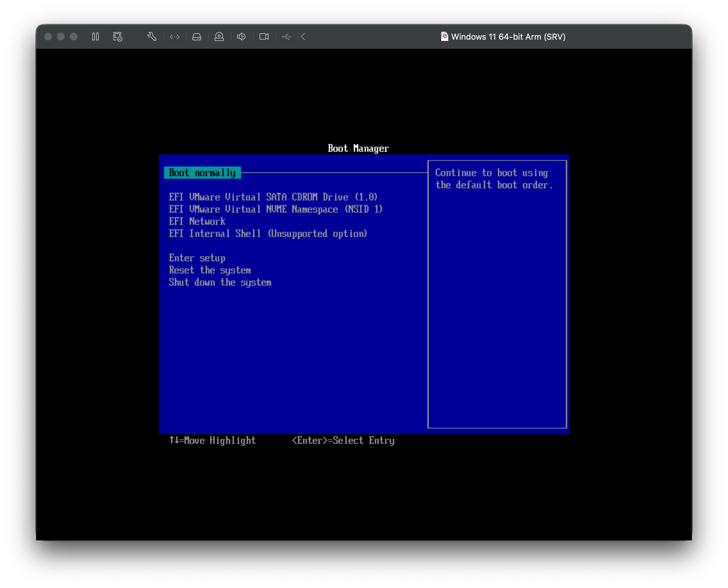Open the Snapshots view
This screenshot has width=728, height=588.
tap(117, 37)
